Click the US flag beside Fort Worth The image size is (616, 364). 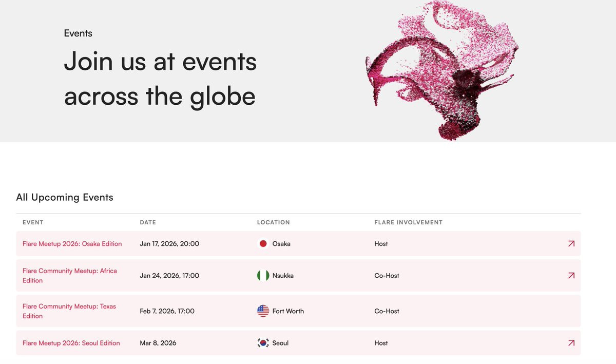263,311
